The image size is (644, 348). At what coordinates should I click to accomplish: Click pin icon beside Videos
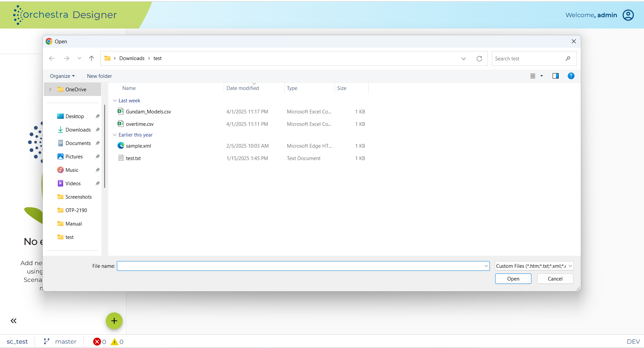(x=97, y=184)
